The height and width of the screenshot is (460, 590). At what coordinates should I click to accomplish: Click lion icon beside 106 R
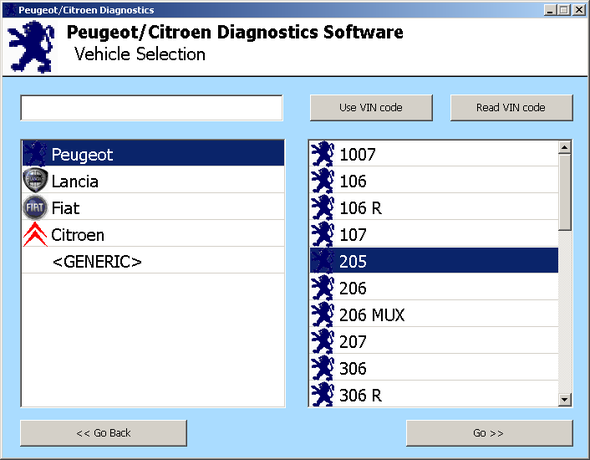(x=322, y=207)
